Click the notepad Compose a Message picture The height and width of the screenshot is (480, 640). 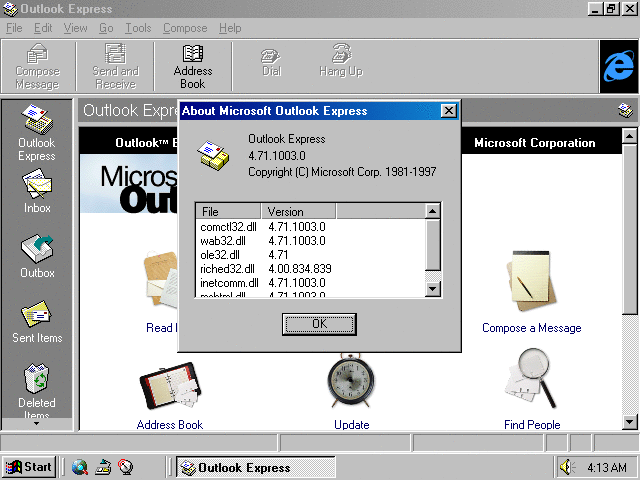(531, 282)
